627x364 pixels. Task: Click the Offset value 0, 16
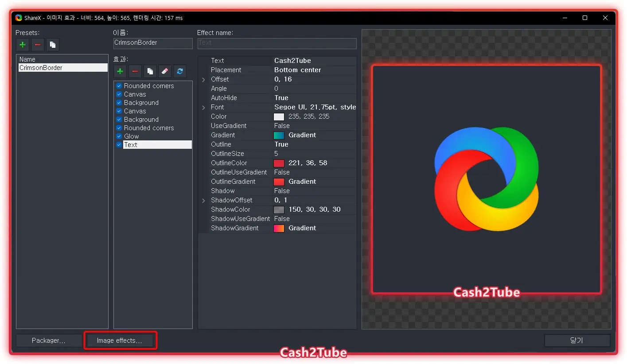[x=283, y=79]
